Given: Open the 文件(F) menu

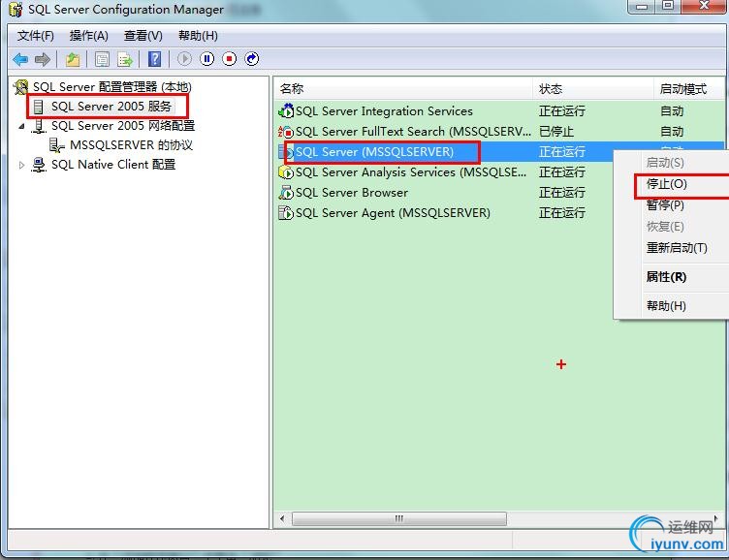Looking at the screenshot, I should click(x=35, y=36).
